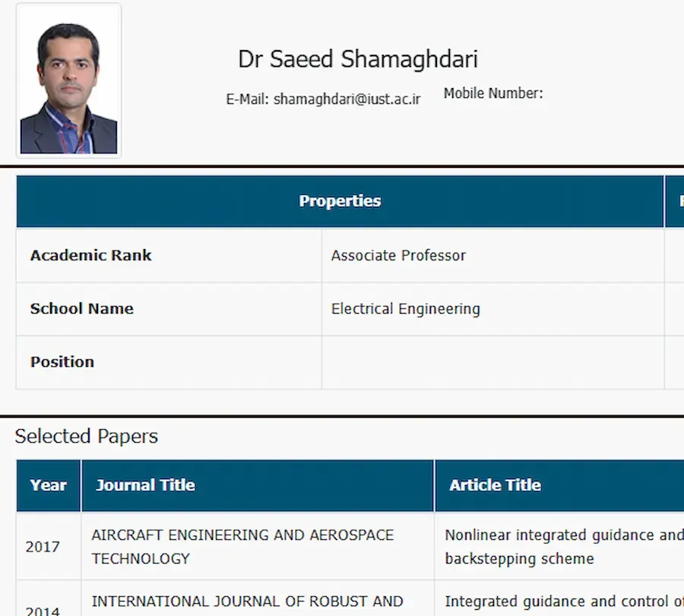The height and width of the screenshot is (616, 684).
Task: Click the Position row label
Action: click(62, 362)
